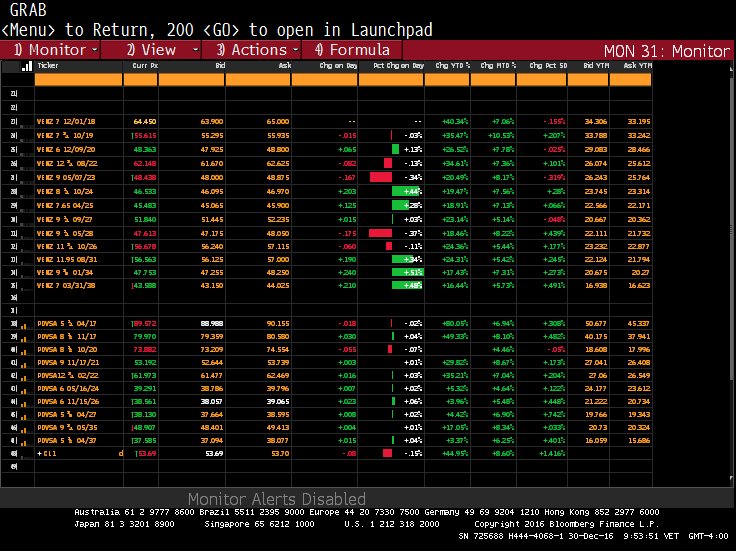This screenshot has width=736, height=551.
Task: Click chart icon beside PDVSA 8 10/20 row
Action: tap(24, 350)
